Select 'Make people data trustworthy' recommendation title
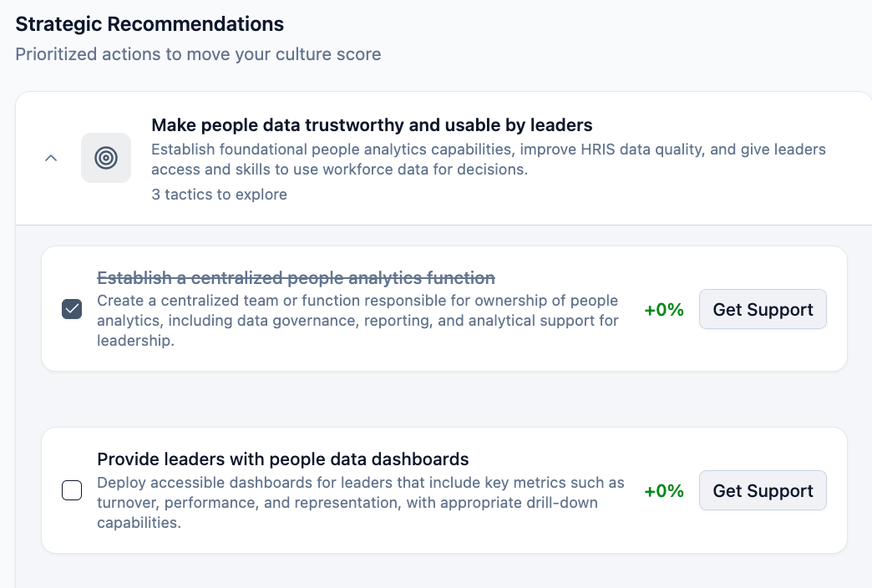The image size is (872, 588). click(372, 125)
